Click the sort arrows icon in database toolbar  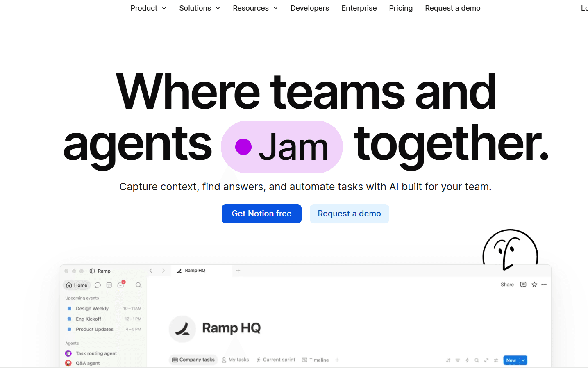tap(448, 360)
